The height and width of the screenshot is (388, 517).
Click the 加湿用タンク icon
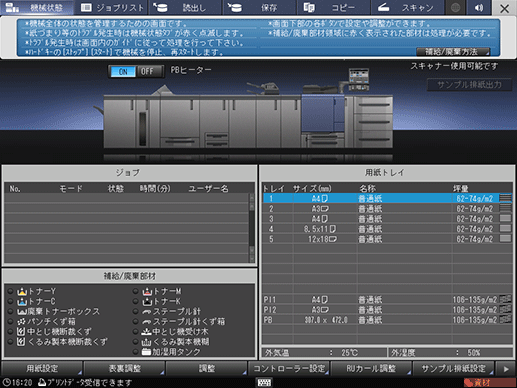[x=146, y=352]
